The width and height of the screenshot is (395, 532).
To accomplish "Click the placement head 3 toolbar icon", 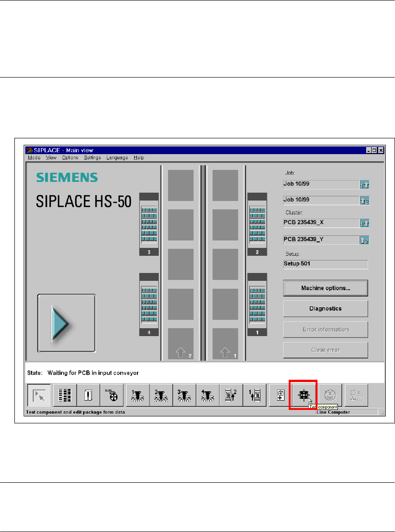I will (x=184, y=395).
